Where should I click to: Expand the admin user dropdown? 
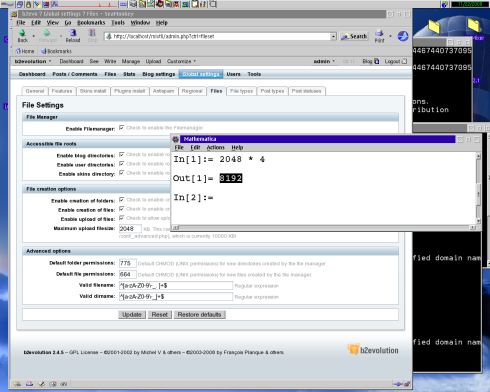click(x=324, y=61)
